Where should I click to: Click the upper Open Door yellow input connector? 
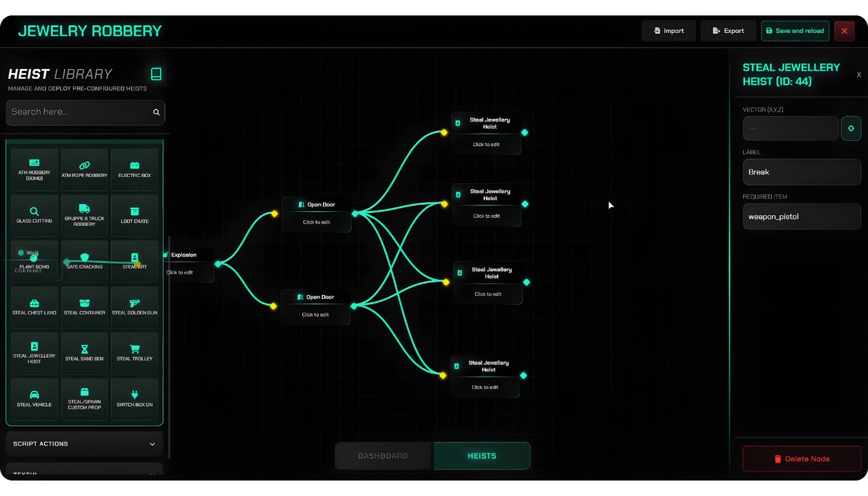point(274,214)
